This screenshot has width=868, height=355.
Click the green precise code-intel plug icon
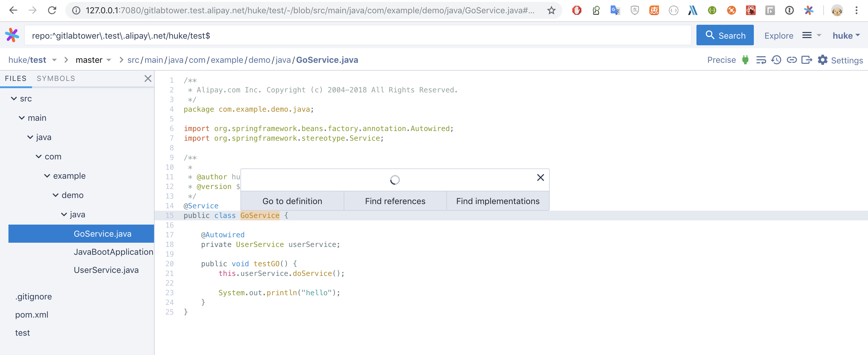tap(745, 60)
